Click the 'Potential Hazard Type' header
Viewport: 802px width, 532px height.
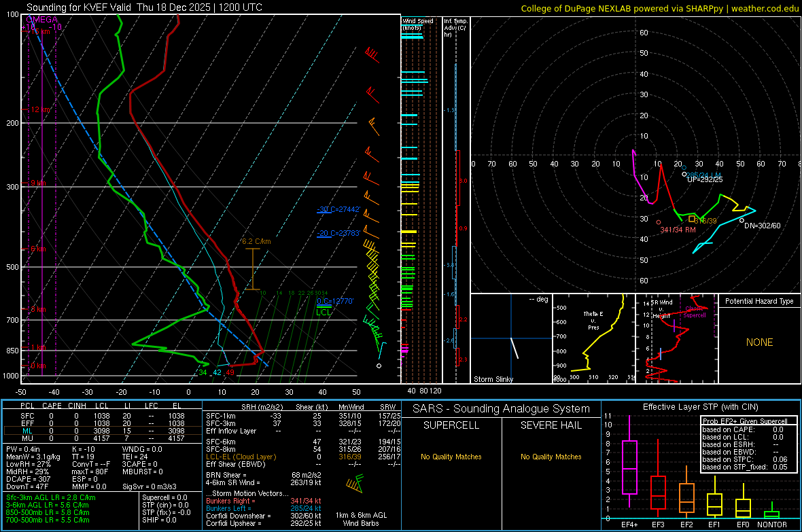click(759, 301)
